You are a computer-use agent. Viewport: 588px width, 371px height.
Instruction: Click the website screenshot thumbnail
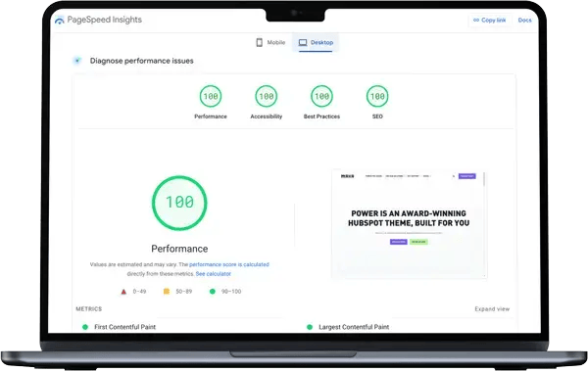click(409, 224)
